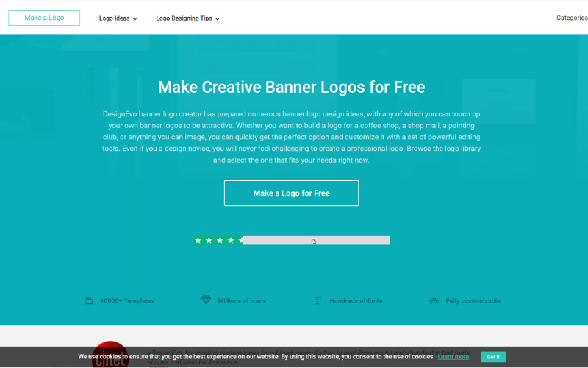Select the Millions of icons text

click(x=242, y=301)
